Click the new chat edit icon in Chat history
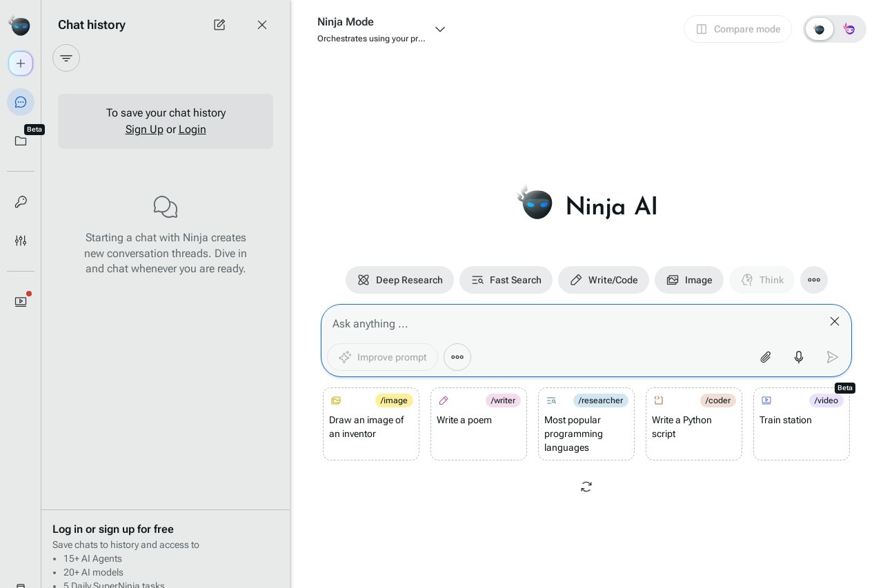The image size is (883, 588). click(x=219, y=25)
